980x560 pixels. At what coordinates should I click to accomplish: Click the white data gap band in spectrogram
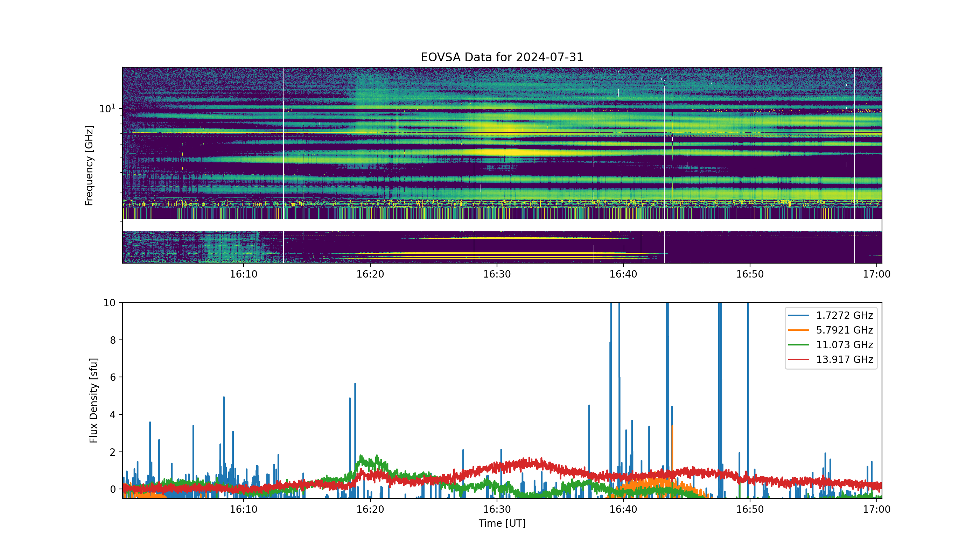[502, 225]
